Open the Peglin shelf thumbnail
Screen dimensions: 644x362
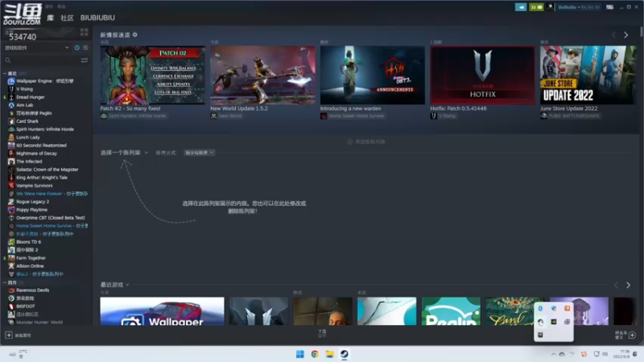(451, 311)
